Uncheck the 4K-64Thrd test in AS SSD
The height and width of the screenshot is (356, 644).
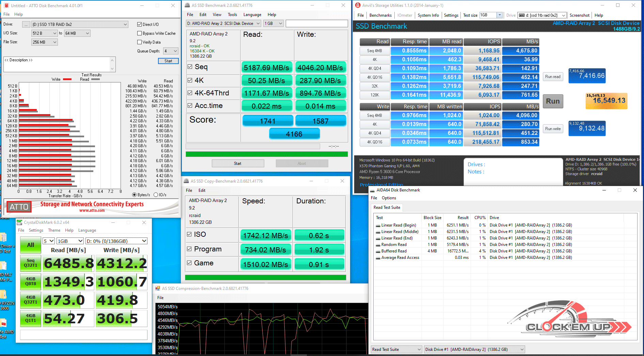pos(190,93)
